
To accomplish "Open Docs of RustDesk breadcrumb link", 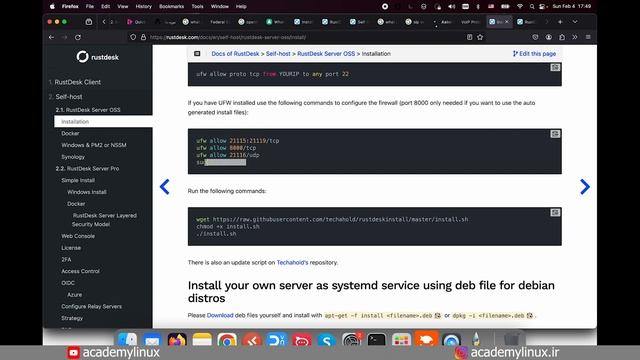I will click(x=235, y=54).
